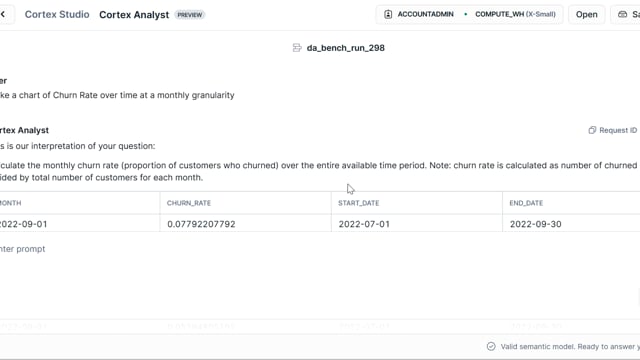Click the valid semantic model check icon
640x360 pixels.
[x=491, y=347]
